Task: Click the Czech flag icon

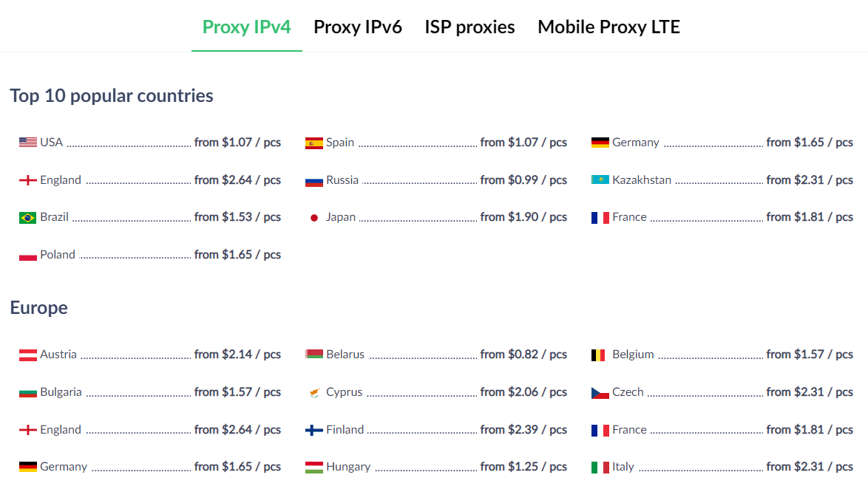Action: [600, 393]
